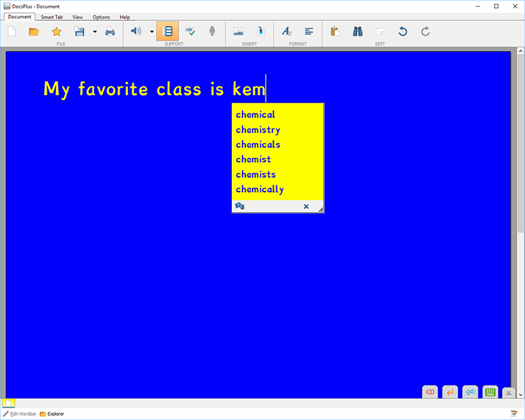The height and width of the screenshot is (420, 525).
Task: Click the Favorites star icon
Action: (x=57, y=31)
